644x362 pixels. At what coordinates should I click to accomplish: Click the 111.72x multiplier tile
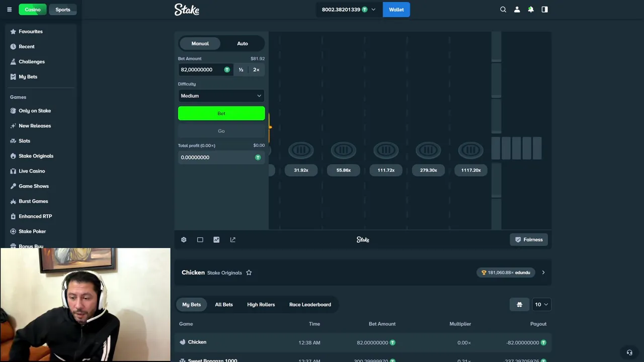pos(386,170)
